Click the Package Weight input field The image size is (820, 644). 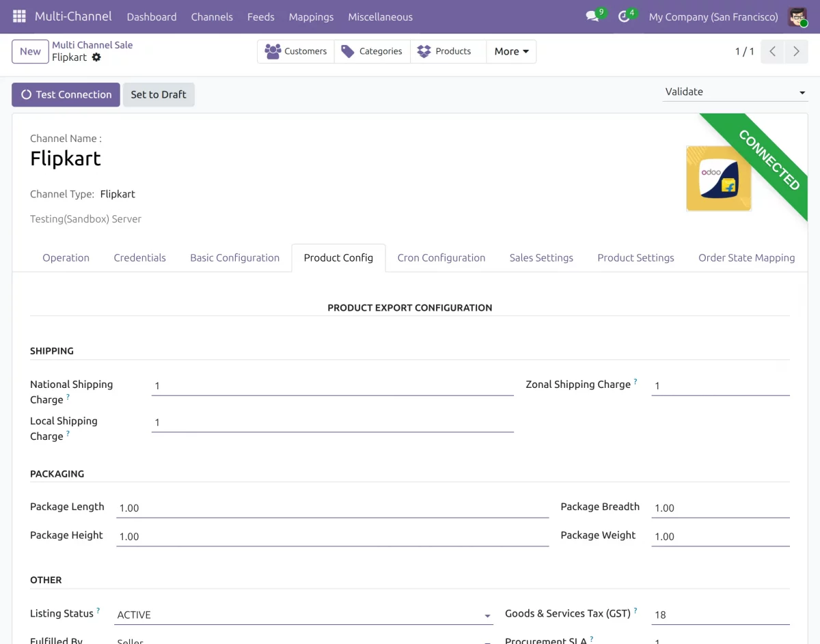pyautogui.click(x=720, y=537)
